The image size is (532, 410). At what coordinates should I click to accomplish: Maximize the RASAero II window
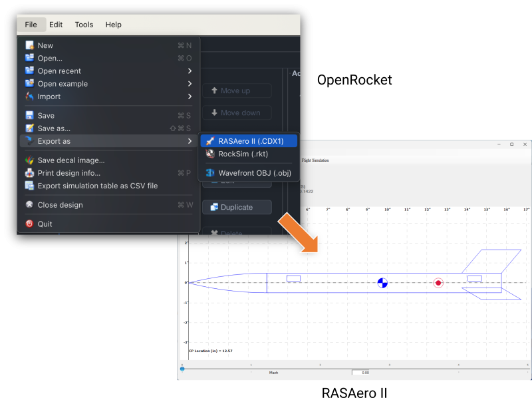pyautogui.click(x=511, y=144)
